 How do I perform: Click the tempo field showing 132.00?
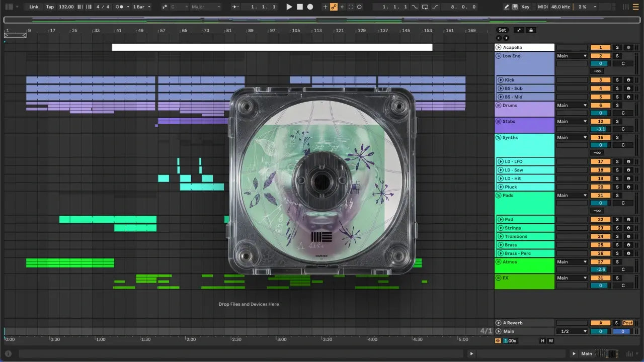(x=66, y=7)
